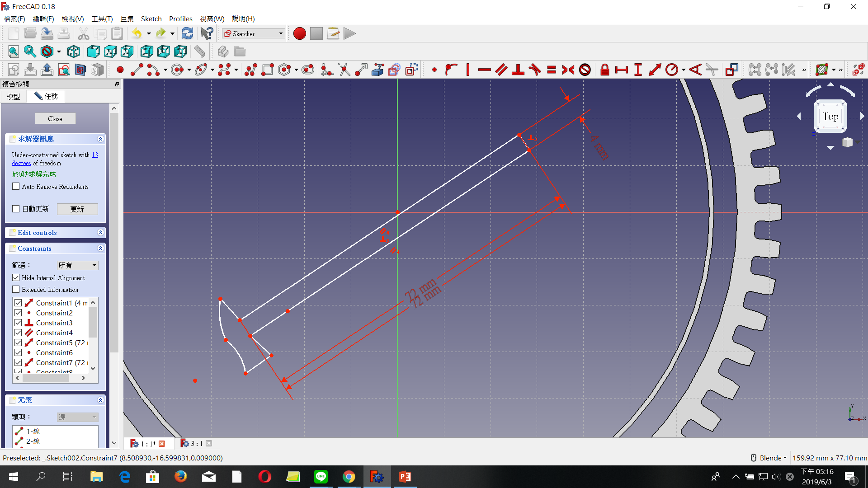Open Windows Start menu
Screen dimensions: 868x488
(x=13, y=477)
